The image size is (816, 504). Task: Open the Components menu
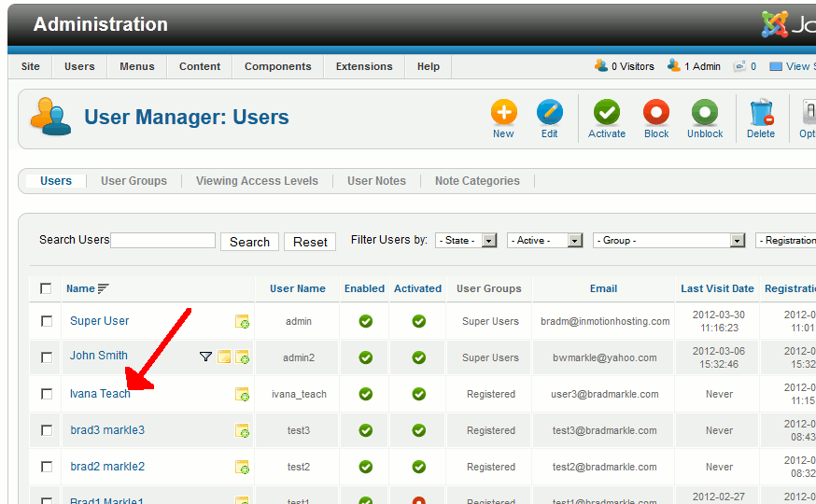click(x=277, y=66)
